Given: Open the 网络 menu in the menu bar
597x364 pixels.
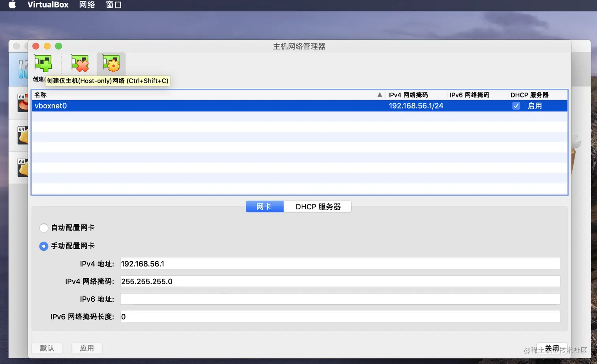Looking at the screenshot, I should (87, 5).
